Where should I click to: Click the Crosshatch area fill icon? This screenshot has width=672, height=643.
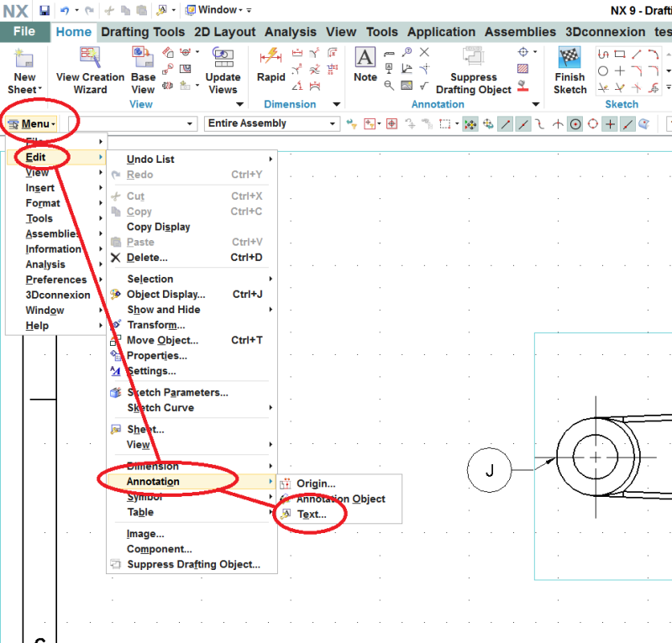522,69
